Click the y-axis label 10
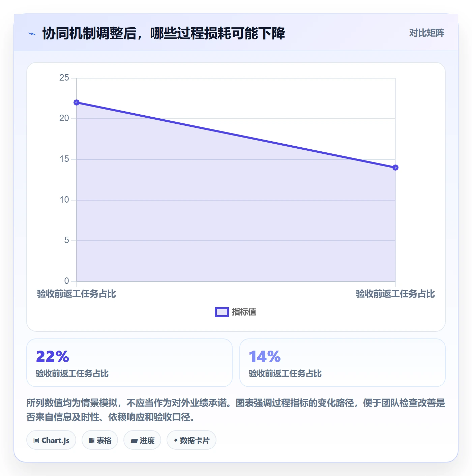 tap(64, 200)
